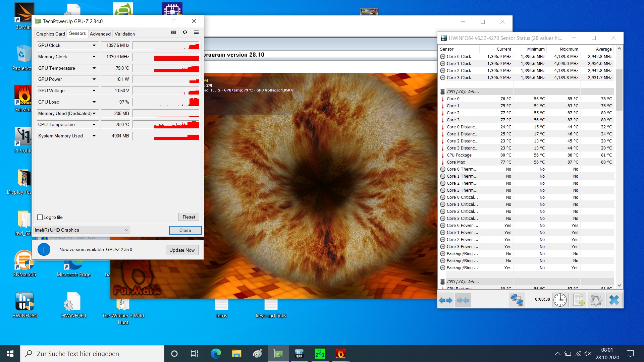The image size is (644, 362).
Task: Open the GPU Temperature sensor dropdown
Action: [x=94, y=68]
